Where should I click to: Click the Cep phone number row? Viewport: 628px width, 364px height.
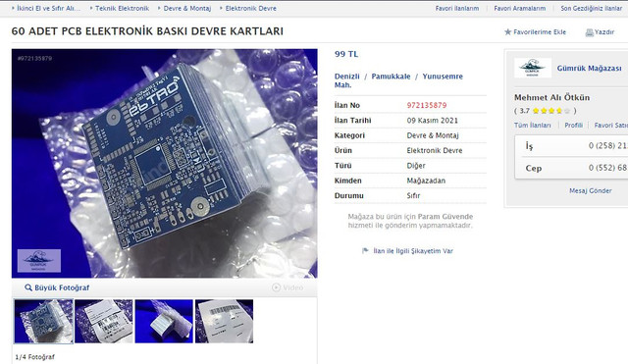pos(572,168)
